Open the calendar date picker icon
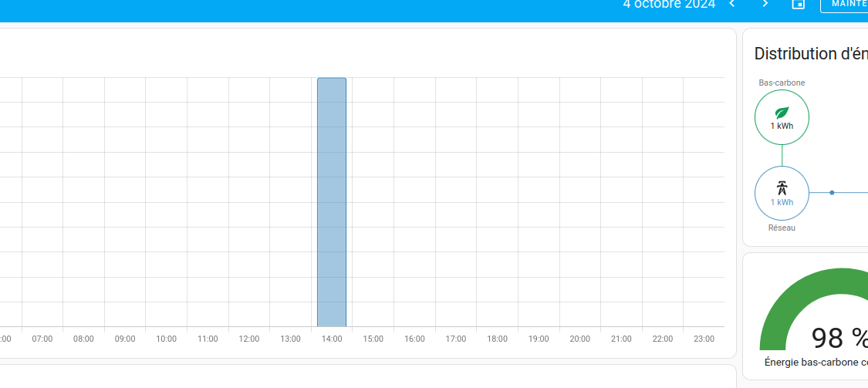 coord(799,4)
